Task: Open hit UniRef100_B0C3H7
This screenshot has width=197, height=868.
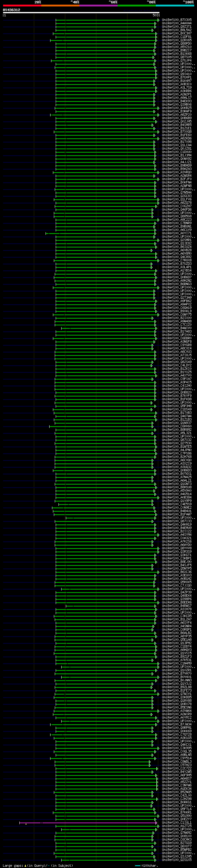Action: 176,33
